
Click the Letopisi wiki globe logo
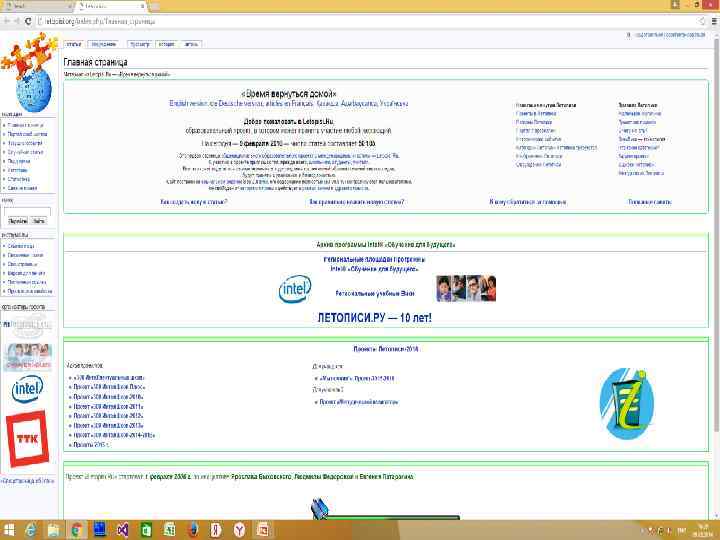tap(31, 73)
